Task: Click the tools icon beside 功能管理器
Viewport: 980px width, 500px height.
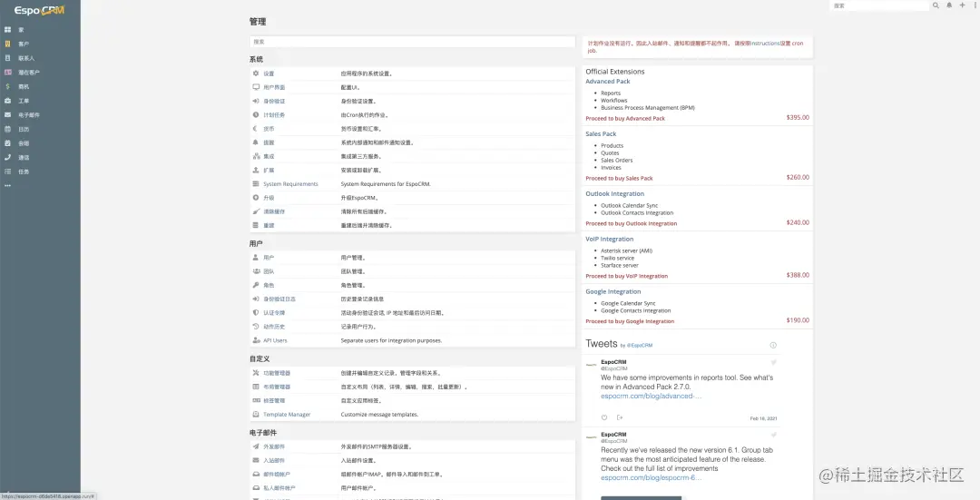Action: click(x=256, y=372)
